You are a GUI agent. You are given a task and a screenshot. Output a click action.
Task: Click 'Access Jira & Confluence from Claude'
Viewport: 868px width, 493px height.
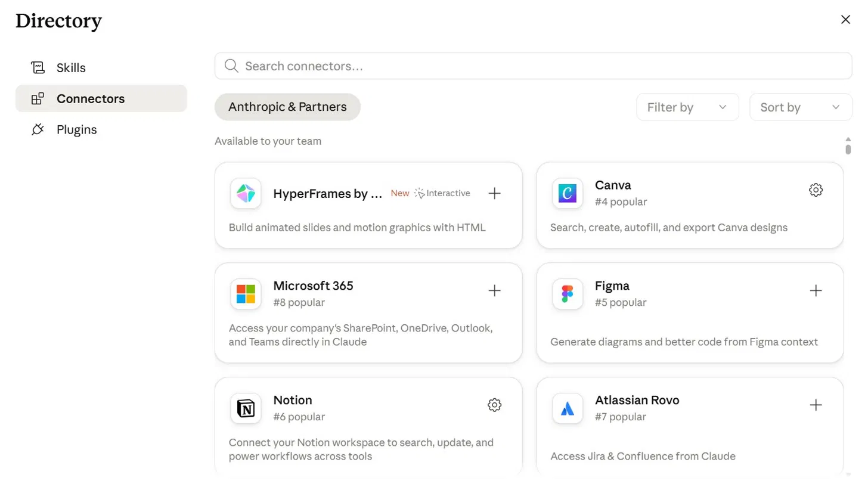pos(643,456)
